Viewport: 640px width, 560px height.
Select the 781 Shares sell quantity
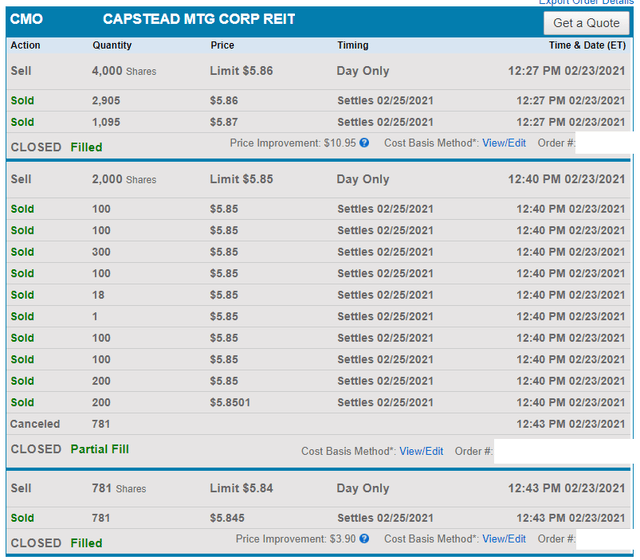pos(119,488)
